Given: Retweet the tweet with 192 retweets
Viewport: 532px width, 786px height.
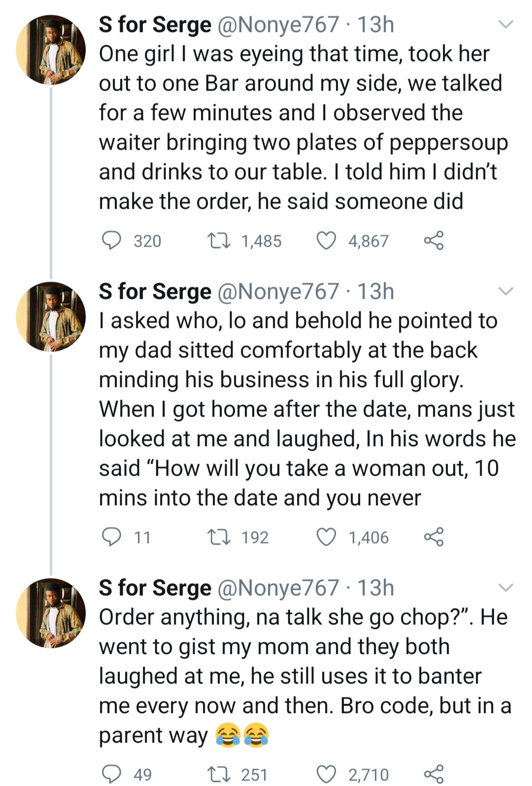Looking at the screenshot, I should 217,537.
